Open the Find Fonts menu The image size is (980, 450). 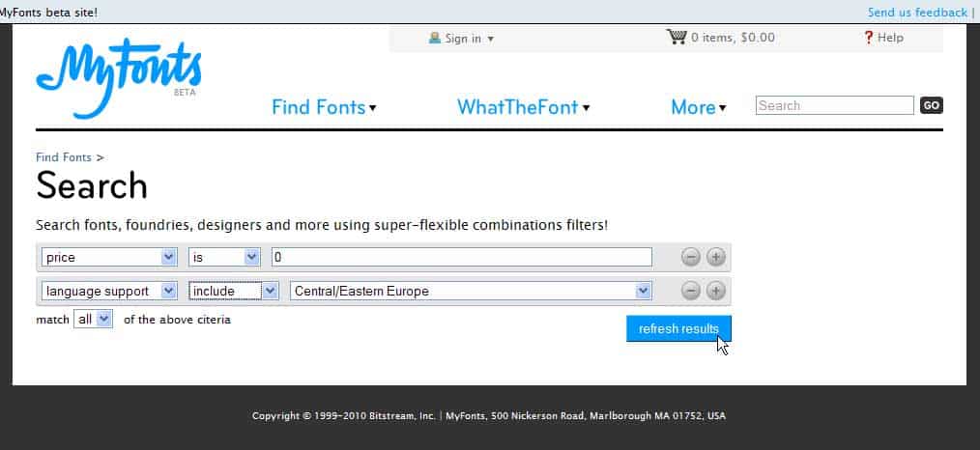[324, 107]
